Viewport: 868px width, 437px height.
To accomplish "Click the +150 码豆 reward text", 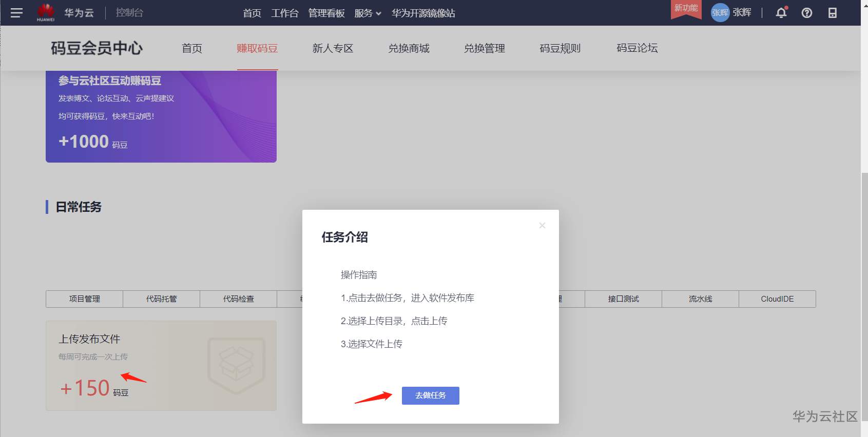I will click(94, 388).
